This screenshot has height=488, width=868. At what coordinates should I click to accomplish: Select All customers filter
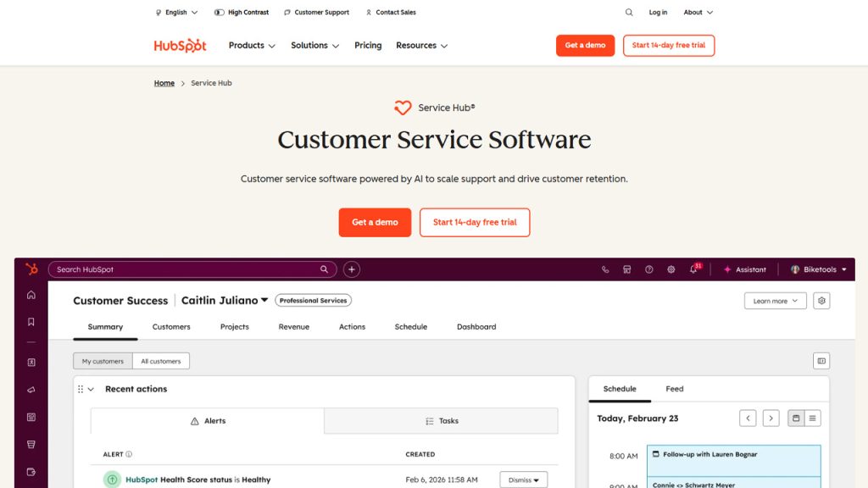(x=161, y=361)
